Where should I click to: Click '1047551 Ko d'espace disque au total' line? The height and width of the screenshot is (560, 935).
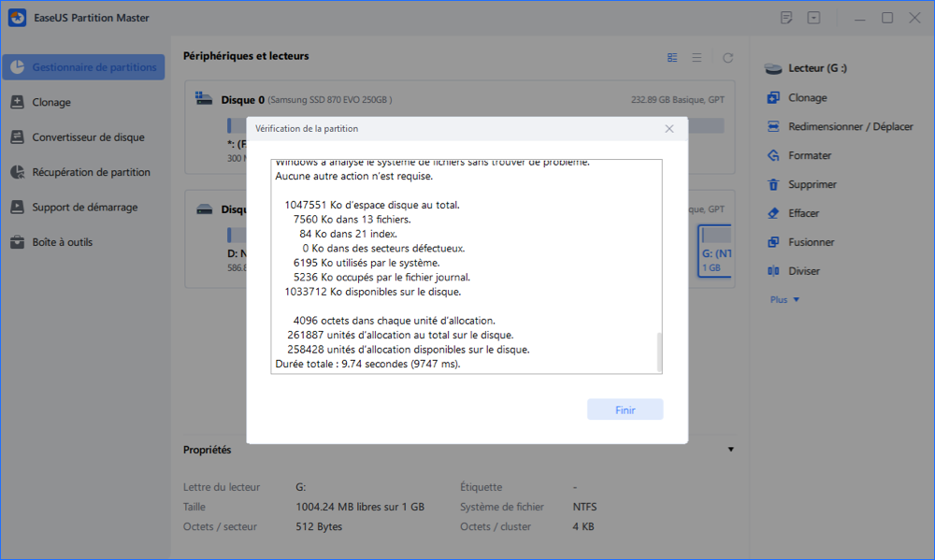pos(372,205)
